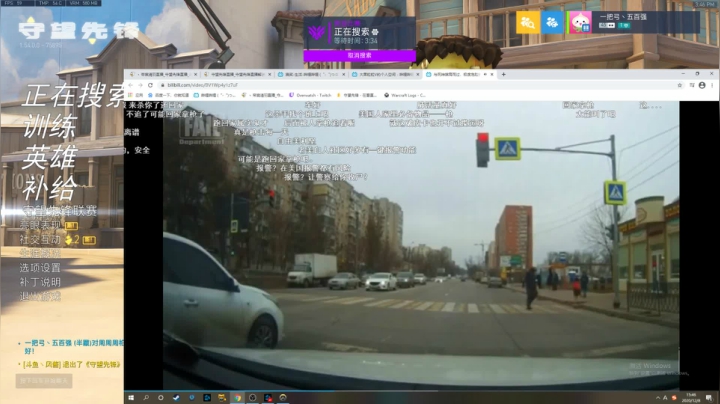Open 守望先锋联赛 in the Overwatch menu

pyautogui.click(x=60, y=211)
